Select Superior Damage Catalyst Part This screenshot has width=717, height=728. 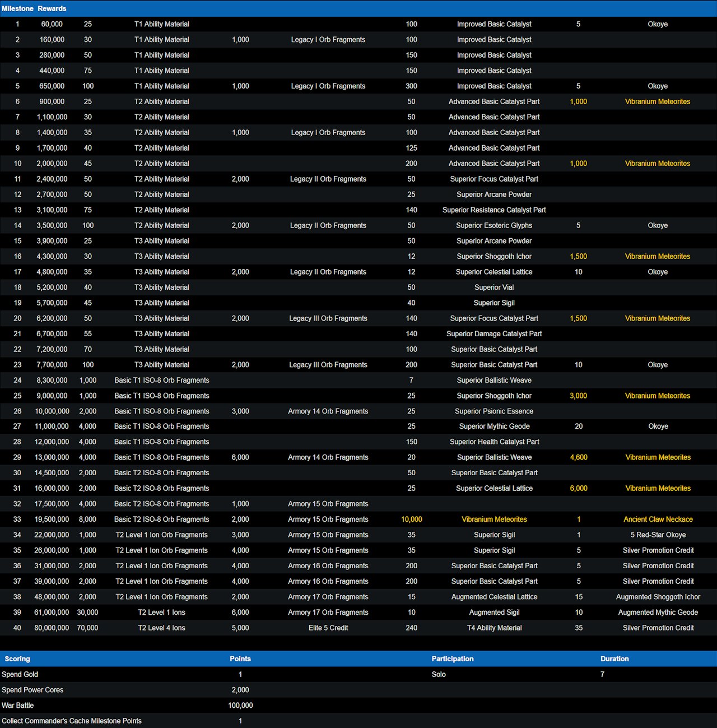point(494,333)
